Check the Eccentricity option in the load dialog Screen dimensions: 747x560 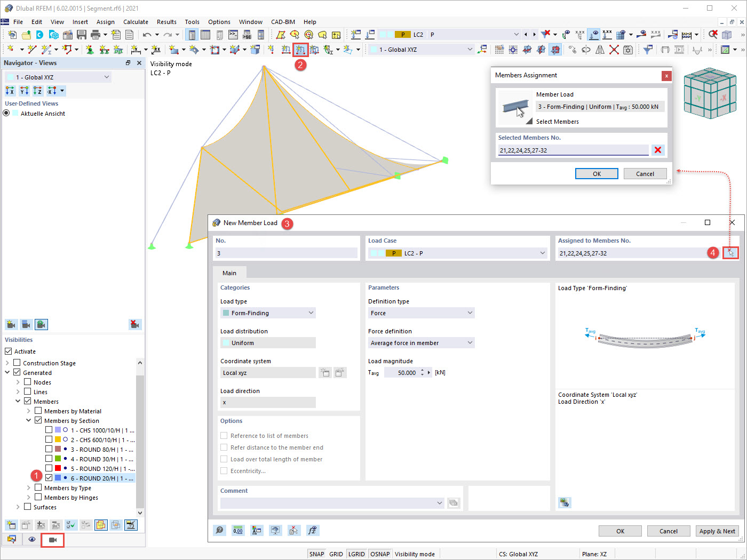click(x=224, y=471)
